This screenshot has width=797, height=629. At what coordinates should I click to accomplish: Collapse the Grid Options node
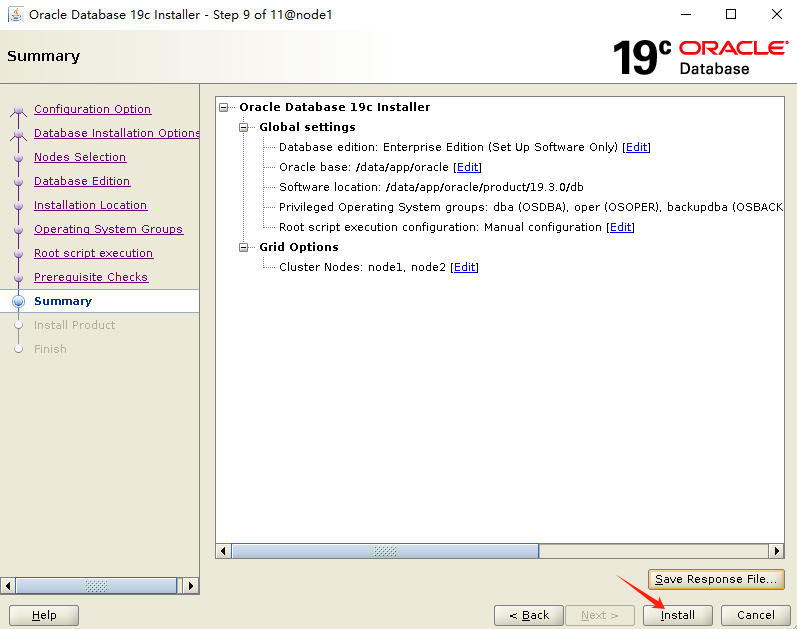243,247
